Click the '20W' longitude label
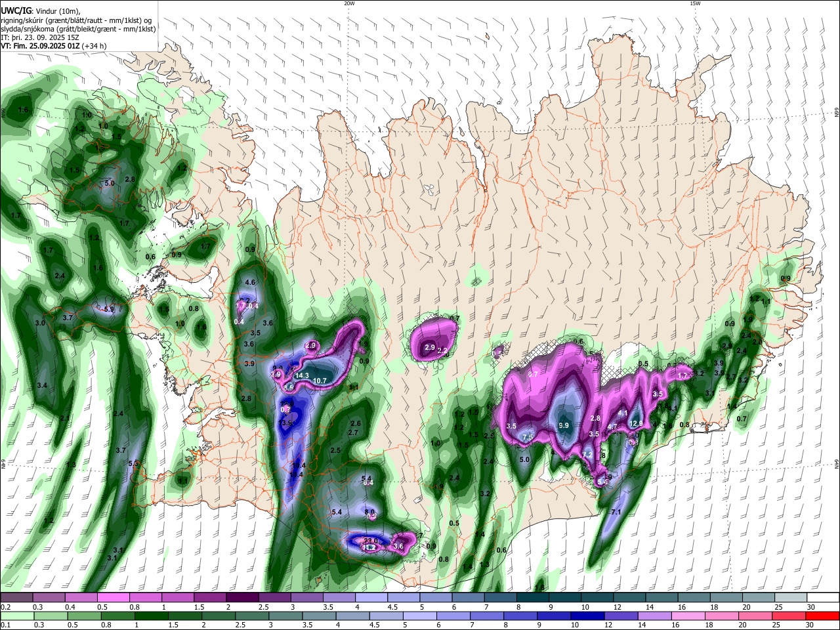Viewport: 840px width, 630px height. tap(349, 3)
